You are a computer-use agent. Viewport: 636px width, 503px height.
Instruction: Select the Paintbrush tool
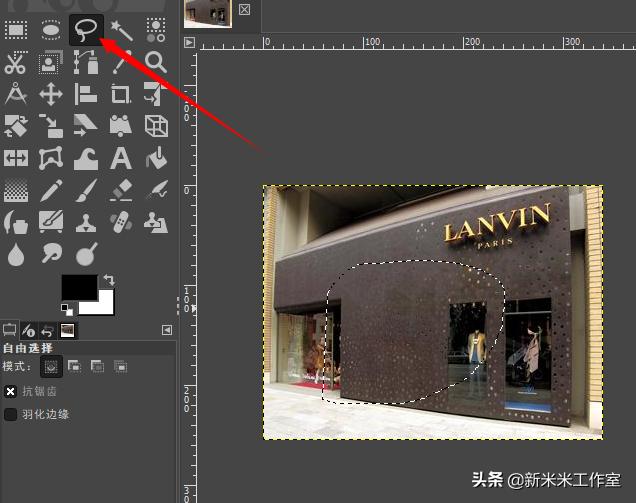[86, 190]
